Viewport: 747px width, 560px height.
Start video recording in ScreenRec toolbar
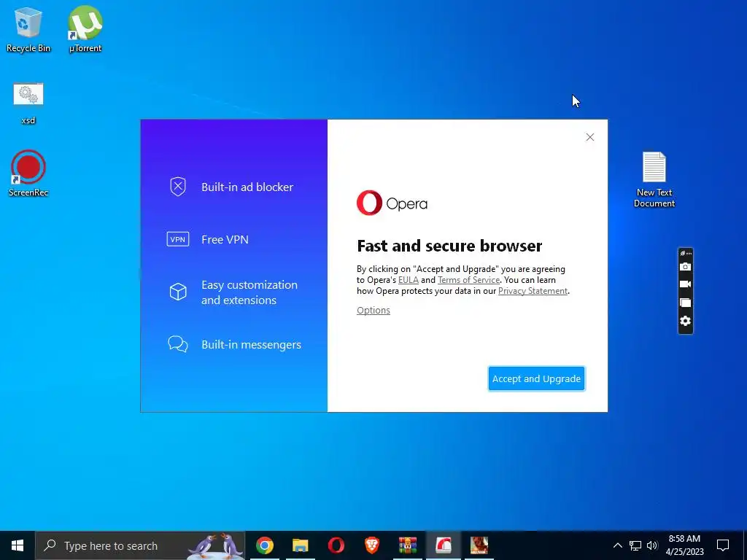point(685,284)
